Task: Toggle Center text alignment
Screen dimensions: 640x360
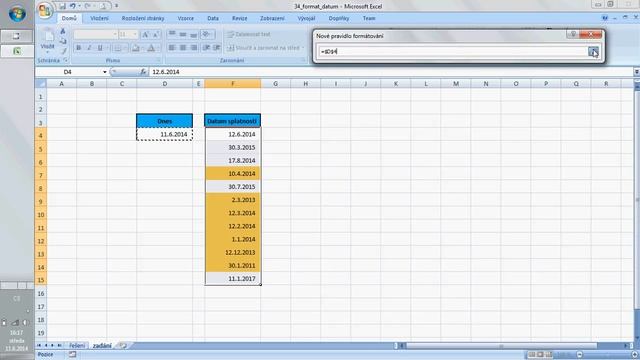Action: pos(183,48)
